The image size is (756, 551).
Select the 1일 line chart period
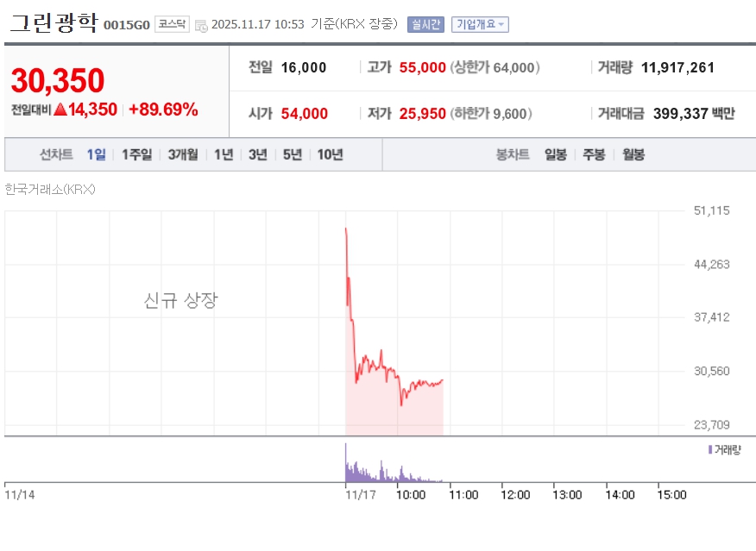click(x=96, y=154)
